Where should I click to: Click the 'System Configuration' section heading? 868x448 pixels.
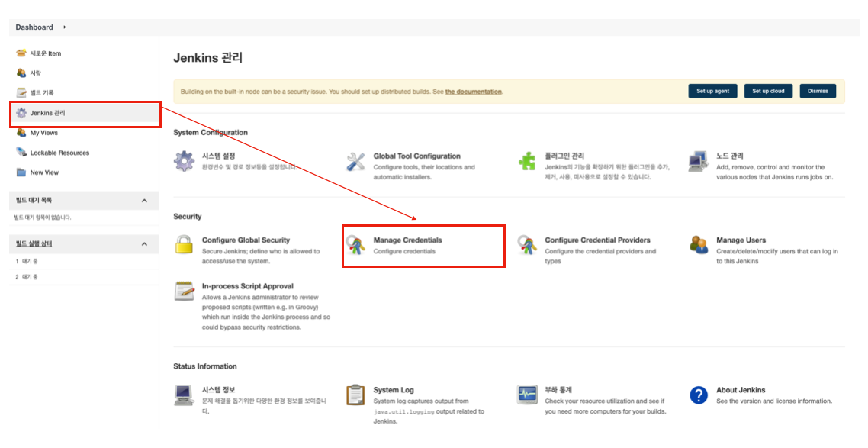pos(211,132)
